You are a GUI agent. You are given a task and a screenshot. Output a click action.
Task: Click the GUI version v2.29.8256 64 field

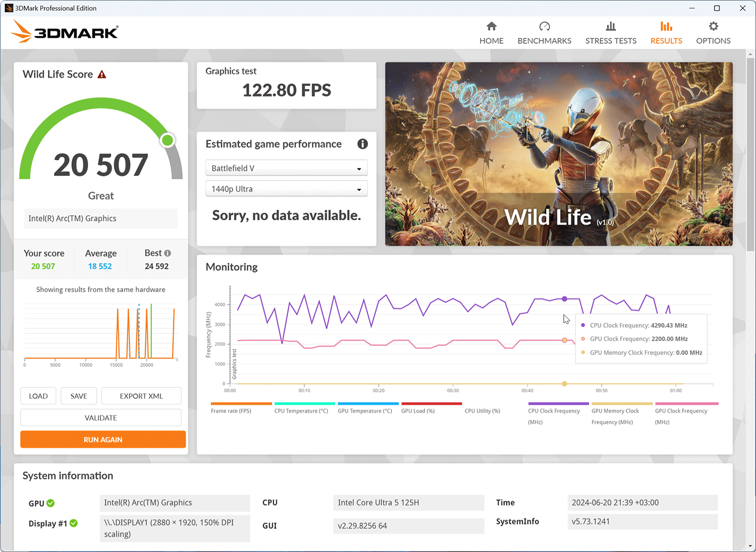[409, 526]
